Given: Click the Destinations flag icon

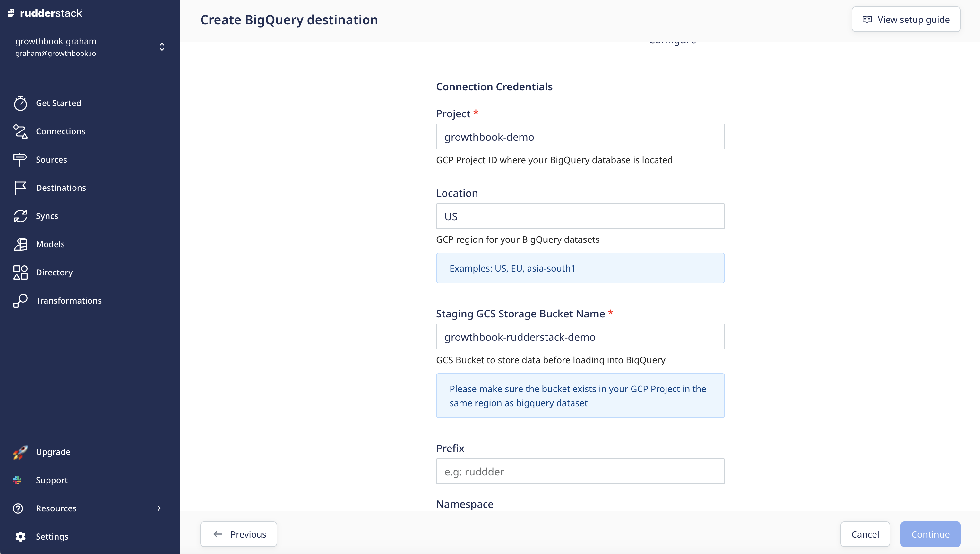Looking at the screenshot, I should click(x=20, y=188).
